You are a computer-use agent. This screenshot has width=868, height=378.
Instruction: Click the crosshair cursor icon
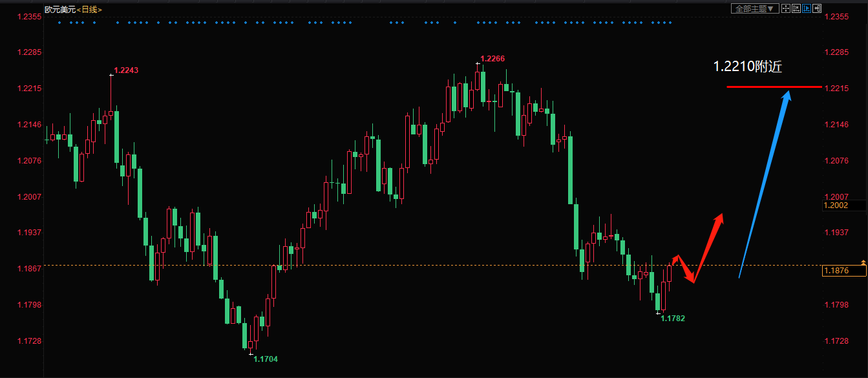point(786,8)
